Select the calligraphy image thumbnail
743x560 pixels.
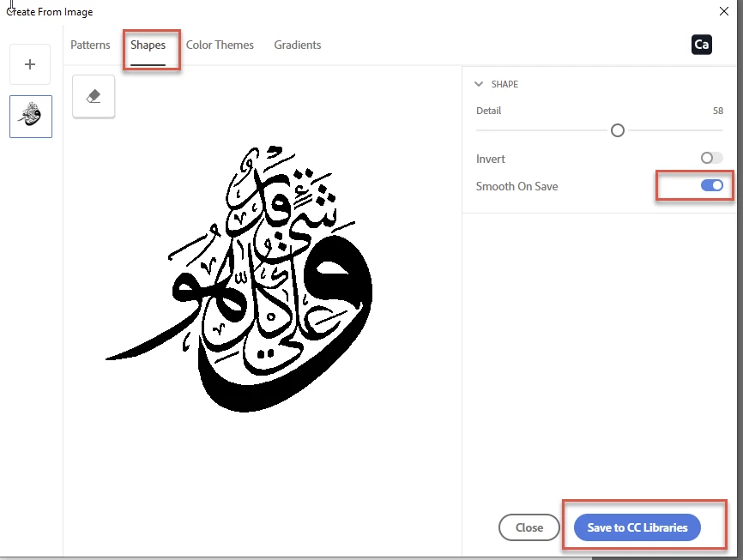click(31, 117)
